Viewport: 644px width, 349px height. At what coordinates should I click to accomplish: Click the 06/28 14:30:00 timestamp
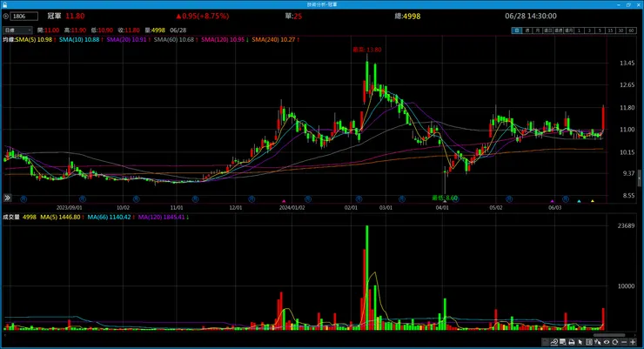(531, 16)
